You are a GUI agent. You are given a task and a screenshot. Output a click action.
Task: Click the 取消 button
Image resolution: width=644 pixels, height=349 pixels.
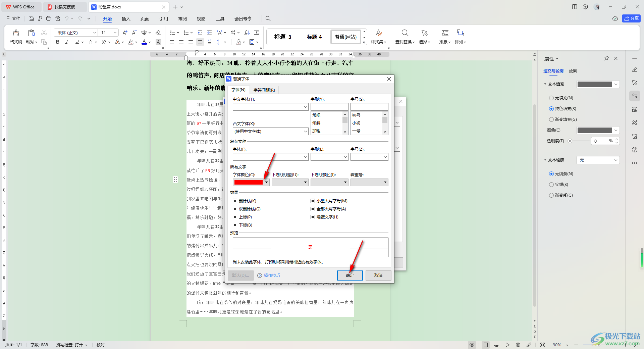pyautogui.click(x=378, y=276)
